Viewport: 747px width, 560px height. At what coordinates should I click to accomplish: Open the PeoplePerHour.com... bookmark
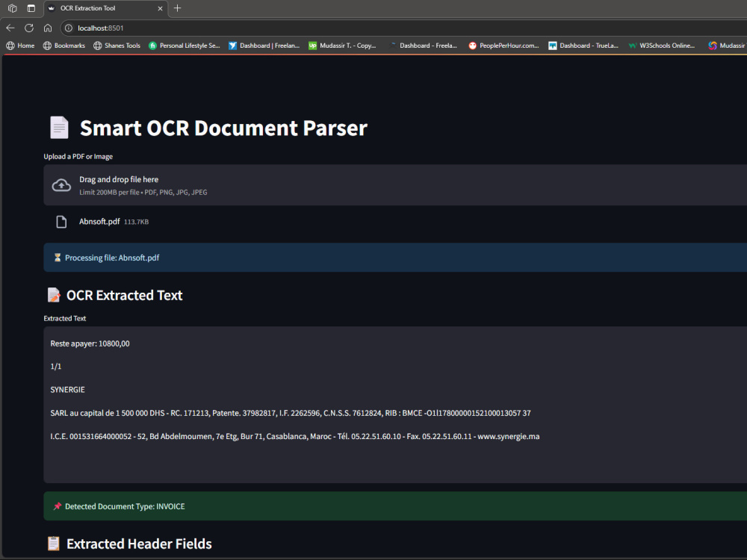503,46
